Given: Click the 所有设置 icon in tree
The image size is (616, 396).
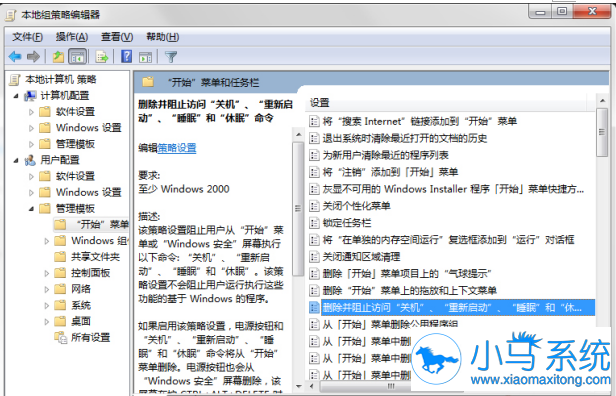Looking at the screenshot, I should pyautogui.click(x=60, y=337).
